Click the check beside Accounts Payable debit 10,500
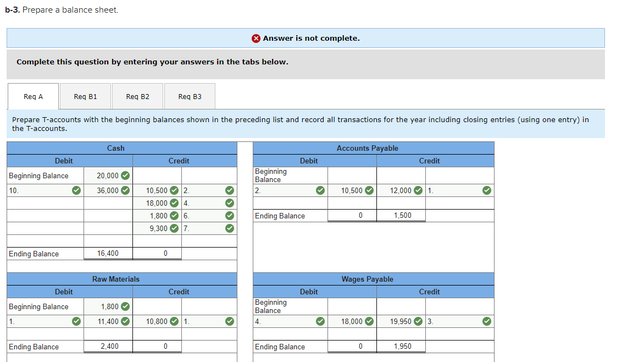 pyautogui.click(x=369, y=190)
